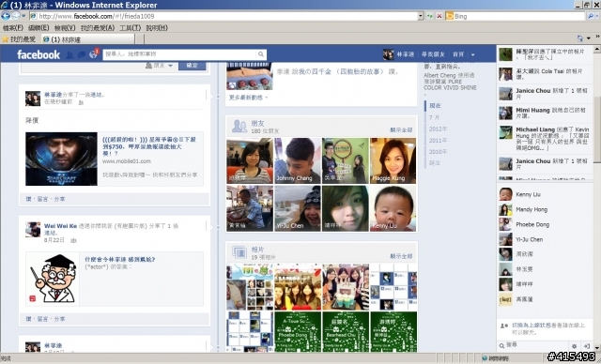Viewport: 601px width, 364px height.
Task: Open the friends audience selector dropdown
Action: pos(160,66)
